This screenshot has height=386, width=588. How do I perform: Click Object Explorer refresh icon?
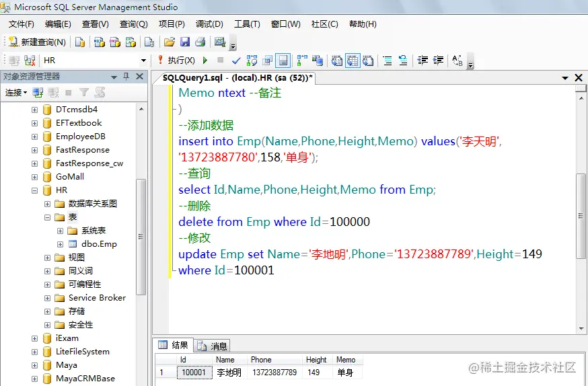click(100, 92)
